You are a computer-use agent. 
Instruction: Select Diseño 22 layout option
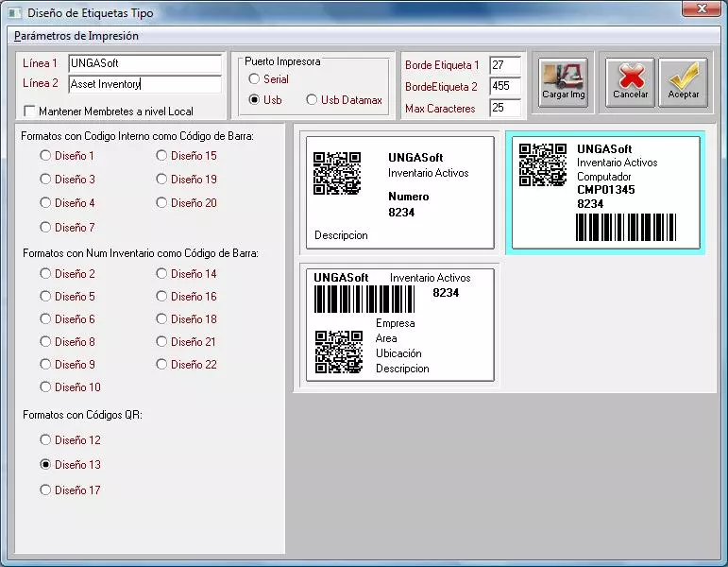(161, 365)
